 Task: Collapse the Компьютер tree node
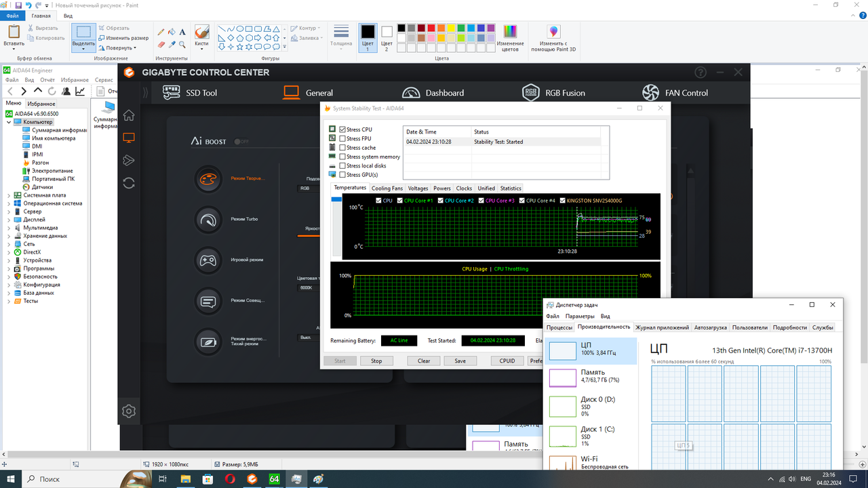[x=9, y=122]
